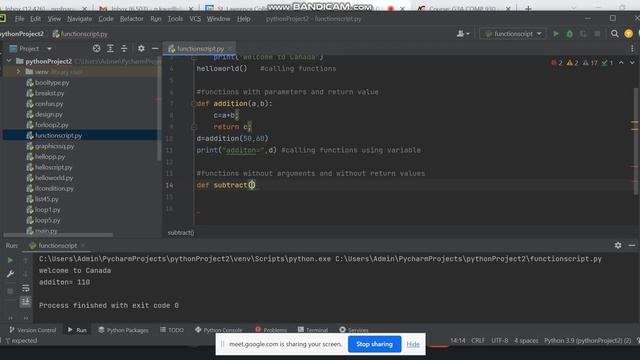Expand the venv folder

(x=18, y=72)
